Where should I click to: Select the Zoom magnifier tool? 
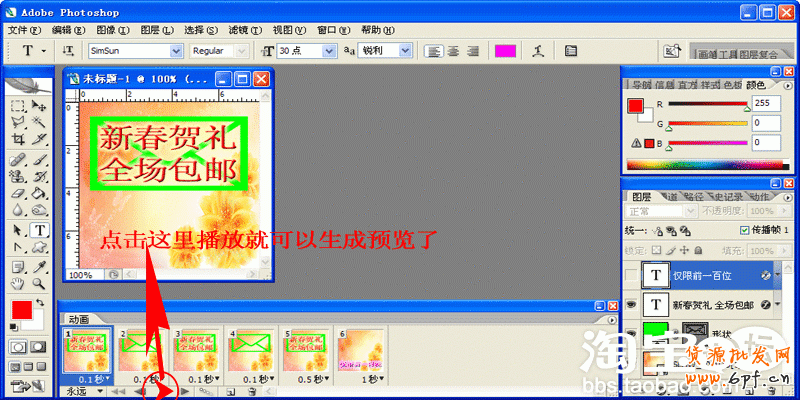pos(40,284)
